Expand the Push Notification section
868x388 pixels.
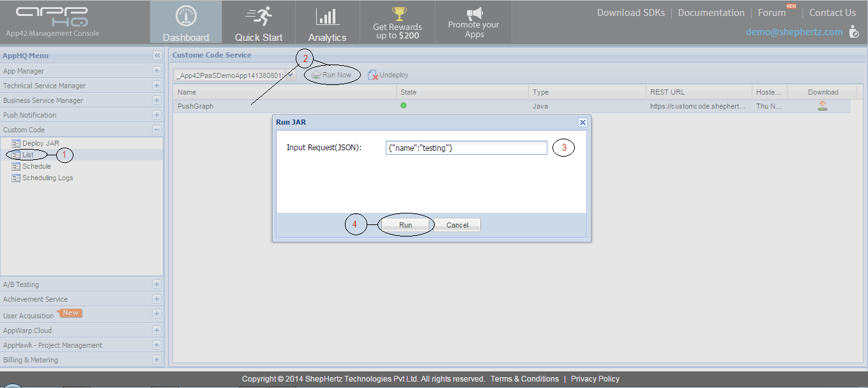click(x=156, y=115)
